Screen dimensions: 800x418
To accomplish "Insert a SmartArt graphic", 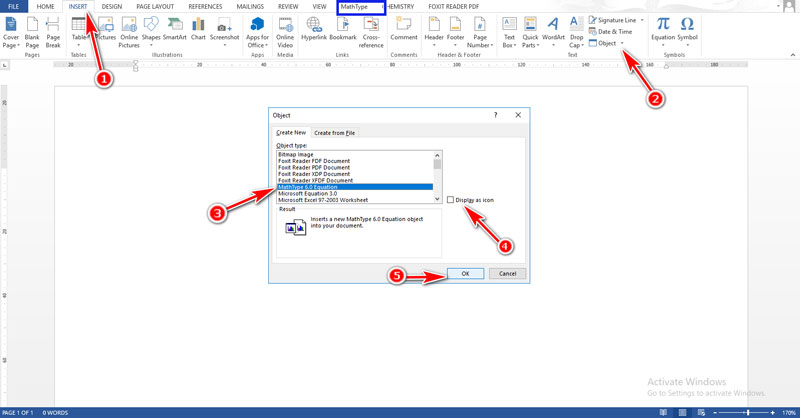I will 174,29.
